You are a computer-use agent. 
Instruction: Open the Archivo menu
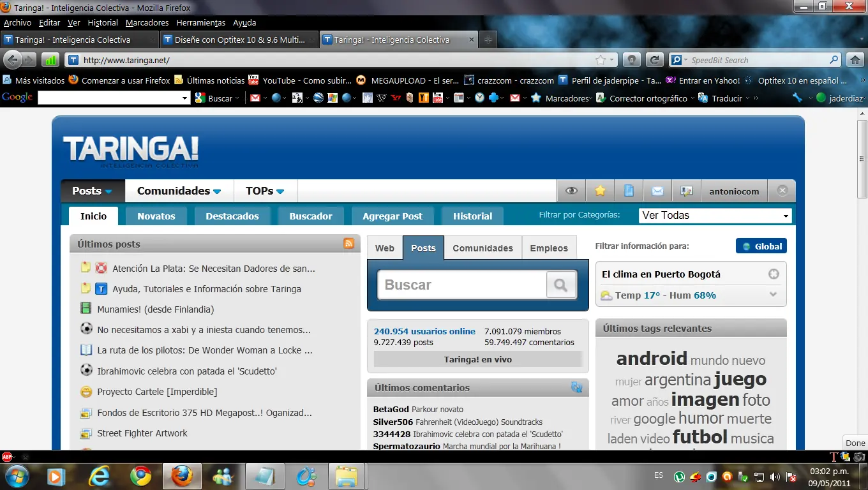17,22
